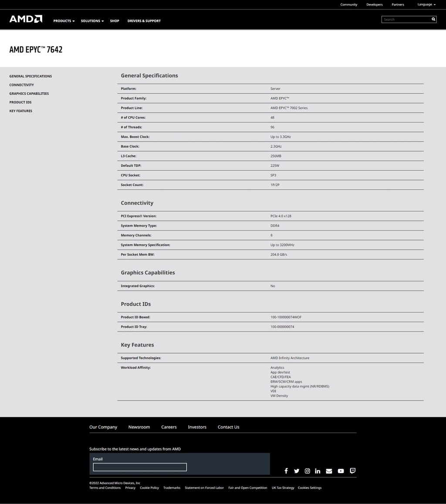Click the 'PCIe 4.0 x128' value
This screenshot has height=504, width=446.
click(280, 216)
